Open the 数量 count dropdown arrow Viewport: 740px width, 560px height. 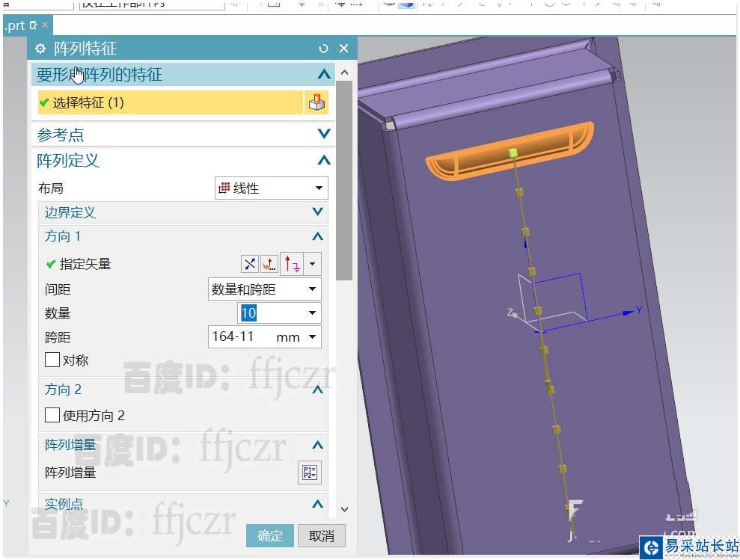pos(312,313)
